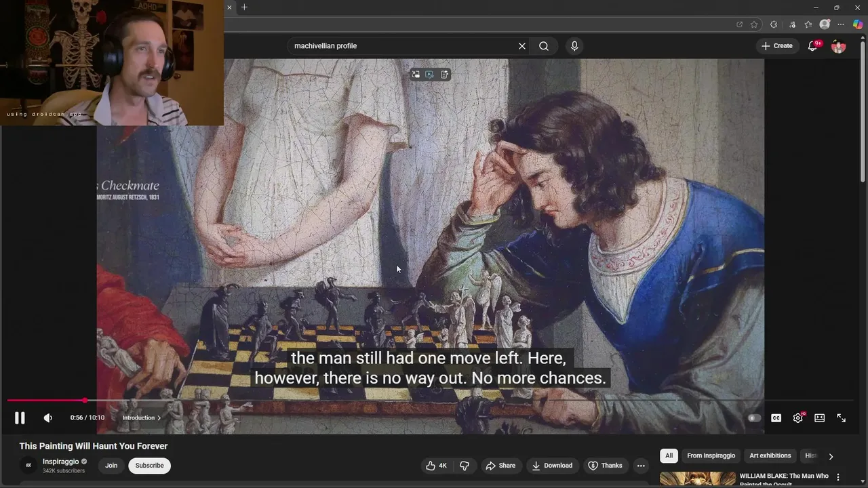The height and width of the screenshot is (488, 868).
Task: Share the video via Share button
Action: [x=500, y=466]
